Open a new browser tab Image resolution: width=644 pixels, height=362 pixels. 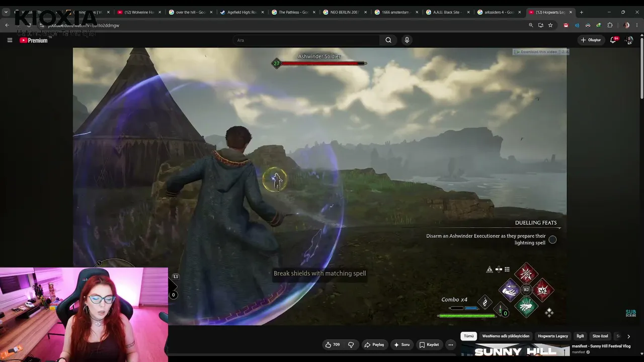582,12
